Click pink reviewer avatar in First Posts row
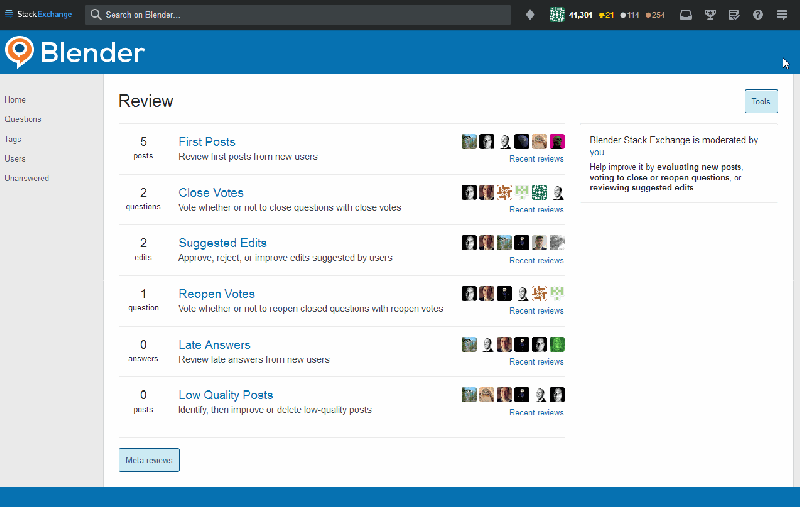800x507 pixels. (557, 141)
